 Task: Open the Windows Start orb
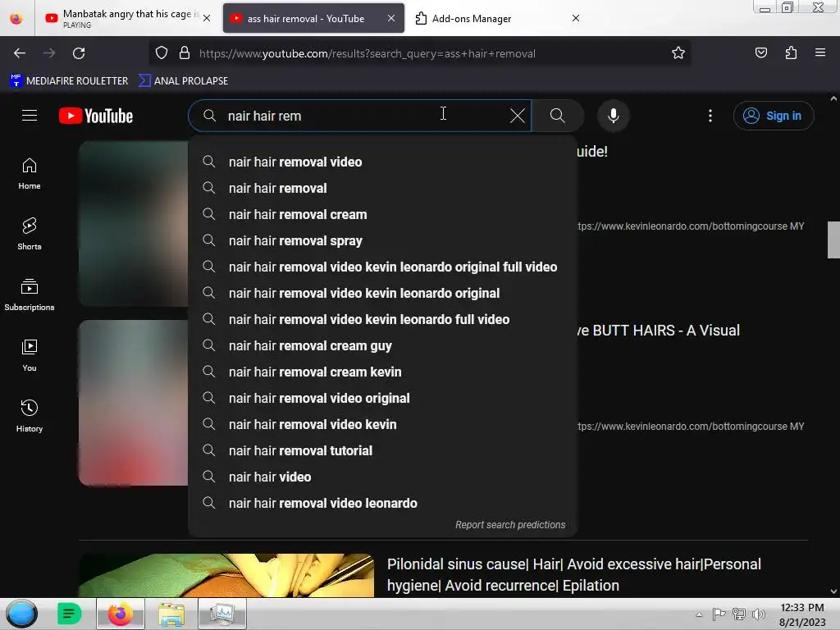(21, 614)
